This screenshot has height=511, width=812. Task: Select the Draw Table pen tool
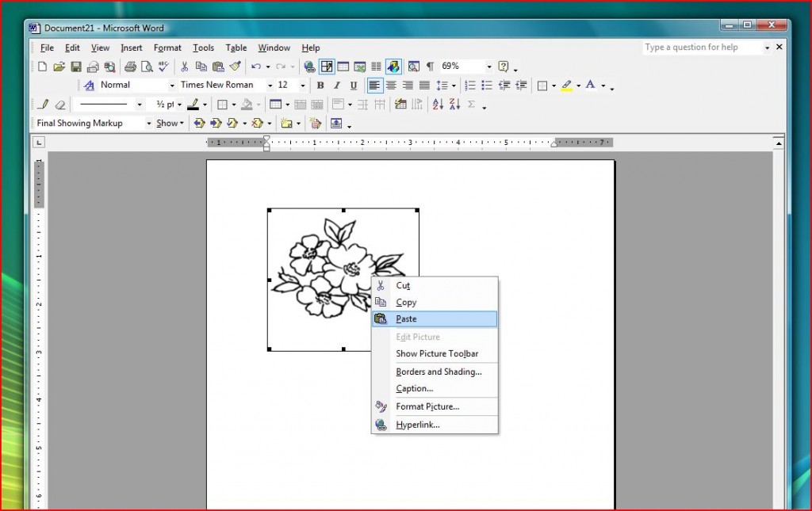(x=42, y=104)
